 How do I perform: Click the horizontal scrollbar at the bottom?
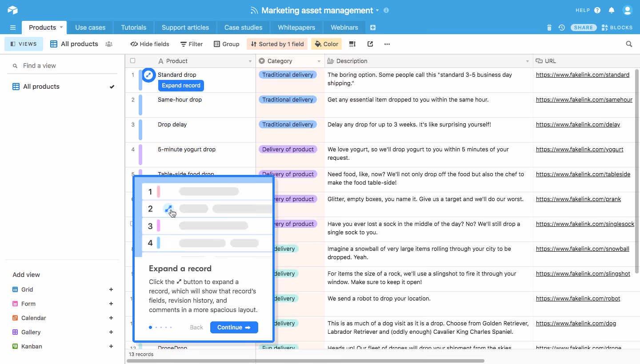(x=305, y=361)
